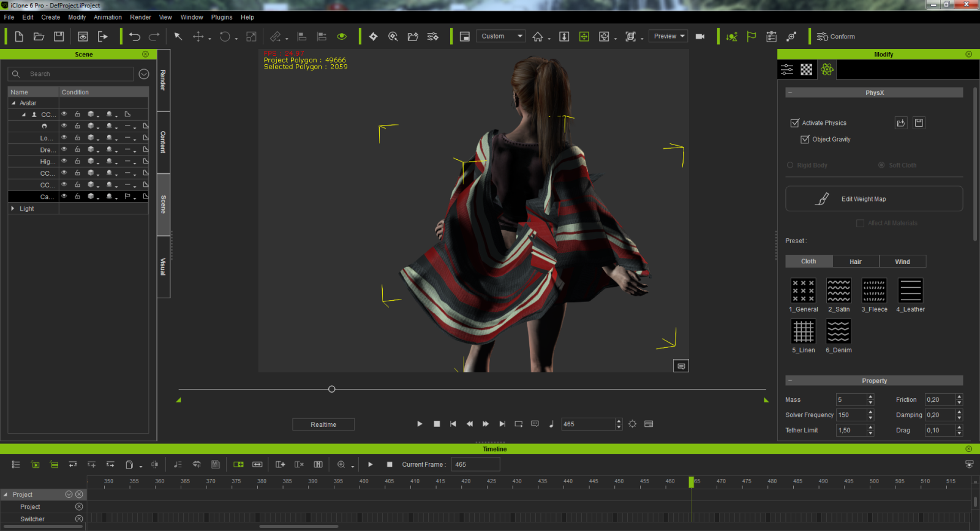Screen dimensions: 980x531
Task: Select the arrow Select tool
Action: [178, 37]
